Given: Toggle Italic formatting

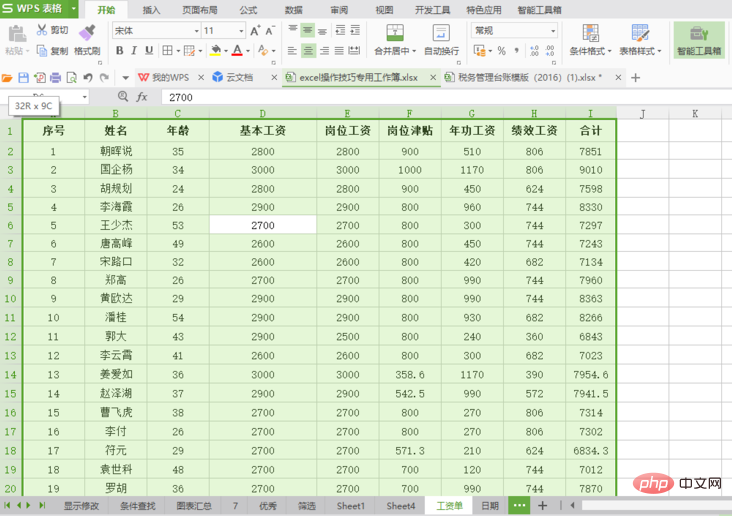Looking at the screenshot, I should coord(134,50).
